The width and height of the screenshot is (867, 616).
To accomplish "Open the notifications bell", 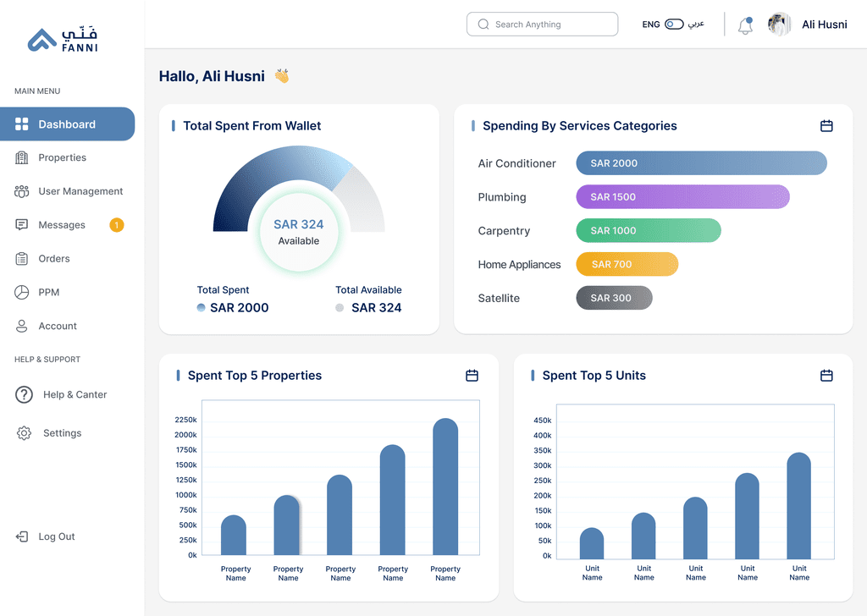I will click(745, 25).
